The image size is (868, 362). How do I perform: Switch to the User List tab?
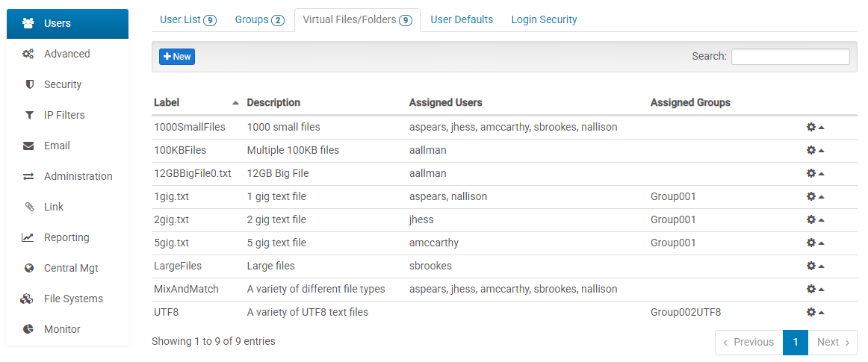coord(188,20)
